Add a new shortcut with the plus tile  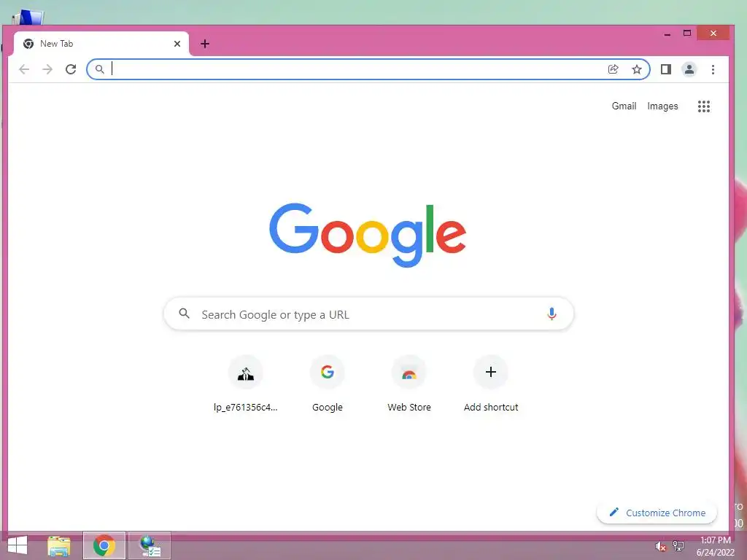[491, 384]
